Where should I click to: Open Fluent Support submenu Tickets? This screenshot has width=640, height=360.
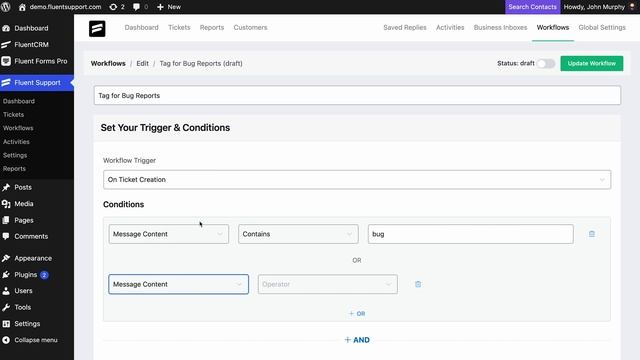(13, 115)
